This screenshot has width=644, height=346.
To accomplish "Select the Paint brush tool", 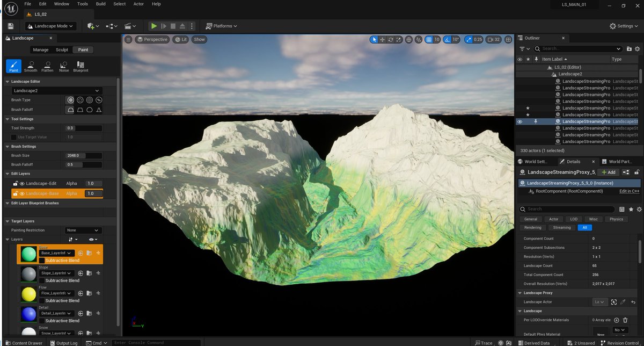I will (x=13, y=66).
